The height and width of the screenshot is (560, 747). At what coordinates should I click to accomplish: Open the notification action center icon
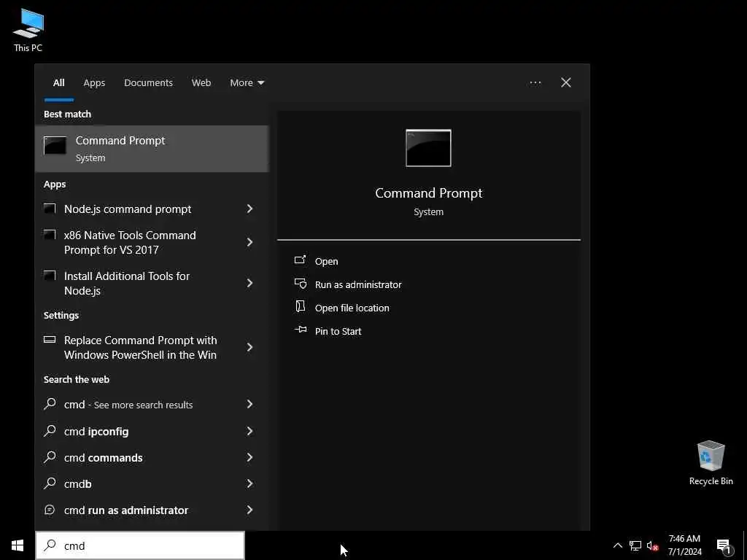724,546
